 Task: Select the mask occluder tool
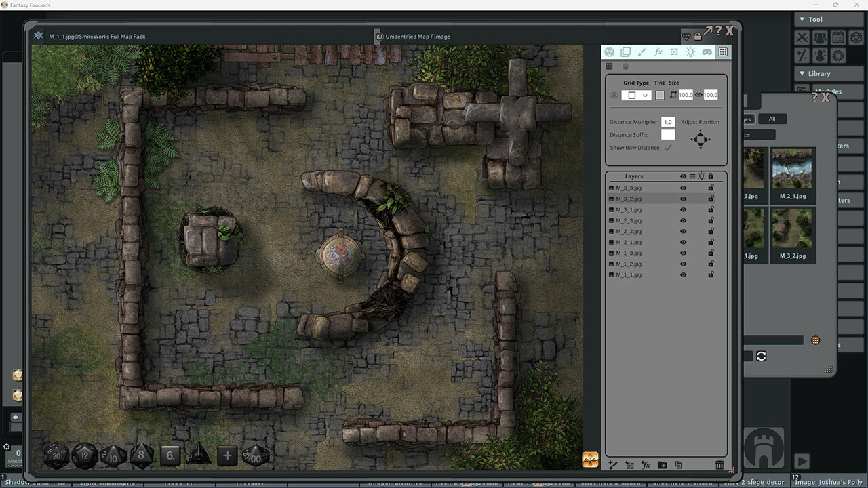click(x=707, y=52)
